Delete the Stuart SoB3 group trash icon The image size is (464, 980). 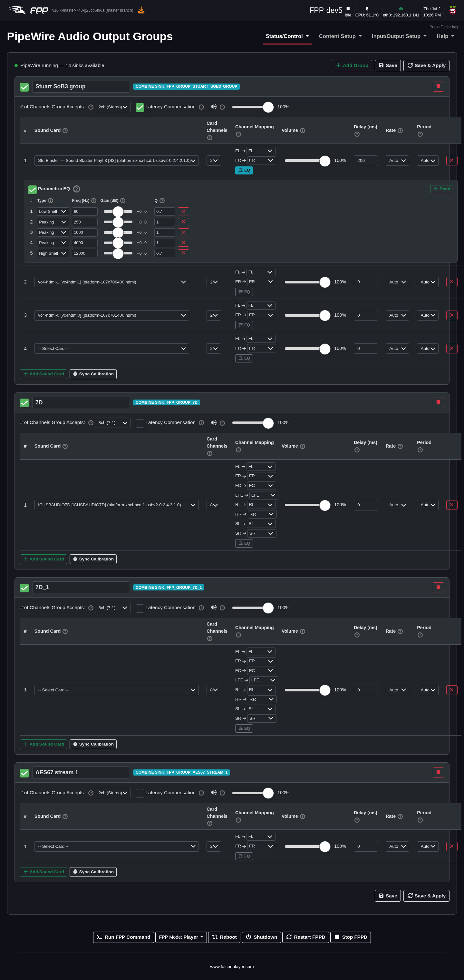pos(438,86)
